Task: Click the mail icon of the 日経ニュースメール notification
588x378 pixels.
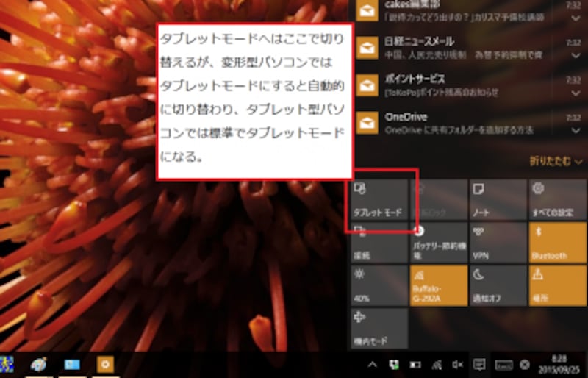Action: [x=367, y=48]
